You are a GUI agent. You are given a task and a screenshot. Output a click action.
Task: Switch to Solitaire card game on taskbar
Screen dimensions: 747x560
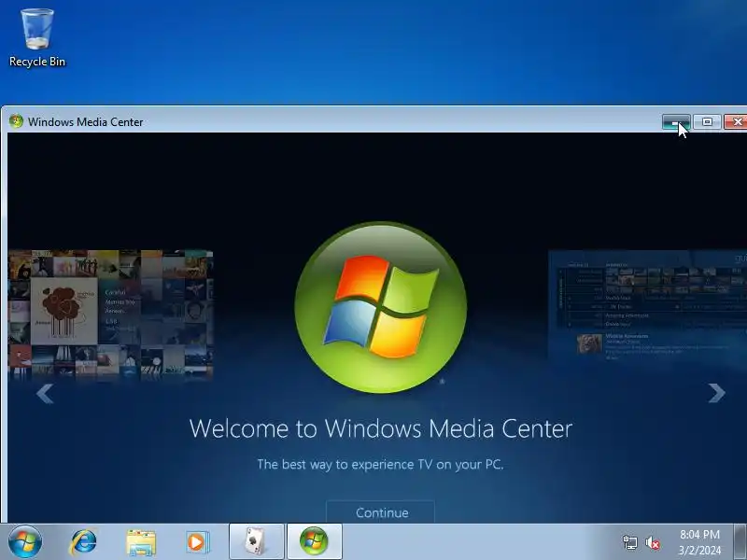tap(257, 541)
